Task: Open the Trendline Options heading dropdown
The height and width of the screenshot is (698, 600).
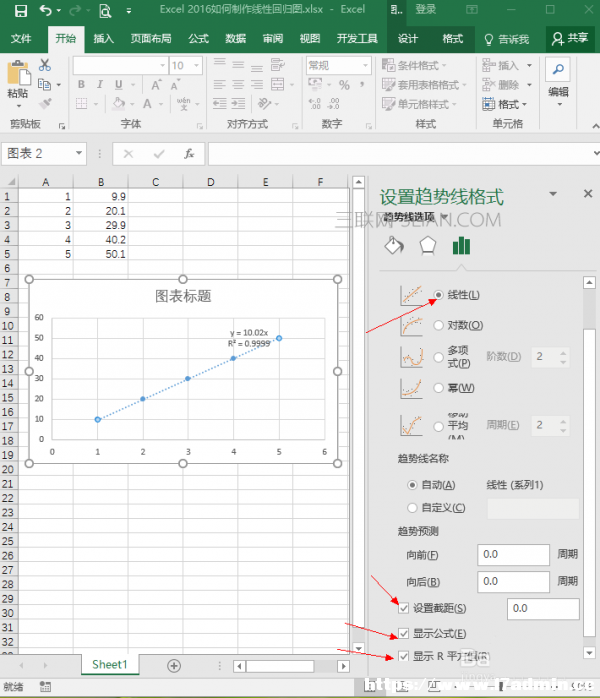Action: pos(444,216)
